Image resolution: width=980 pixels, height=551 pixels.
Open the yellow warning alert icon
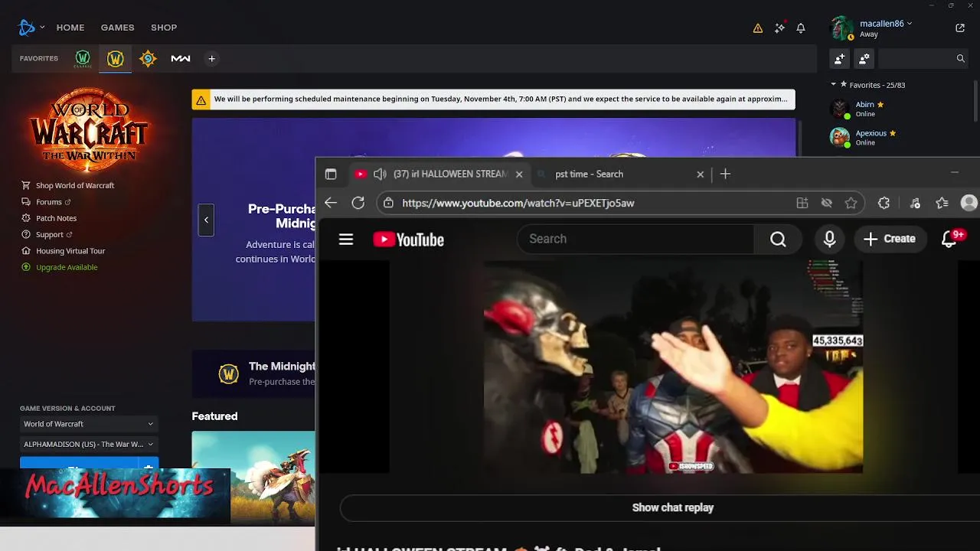(758, 28)
